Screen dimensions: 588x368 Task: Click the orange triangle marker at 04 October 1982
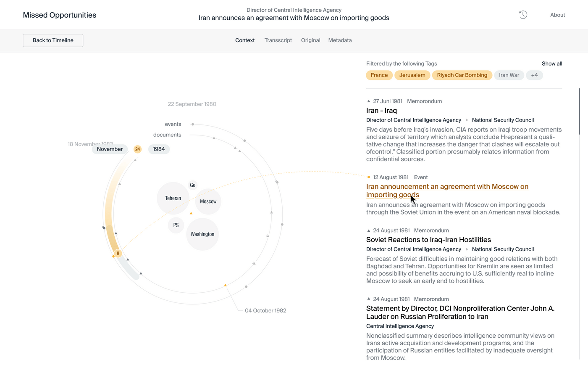click(x=226, y=285)
